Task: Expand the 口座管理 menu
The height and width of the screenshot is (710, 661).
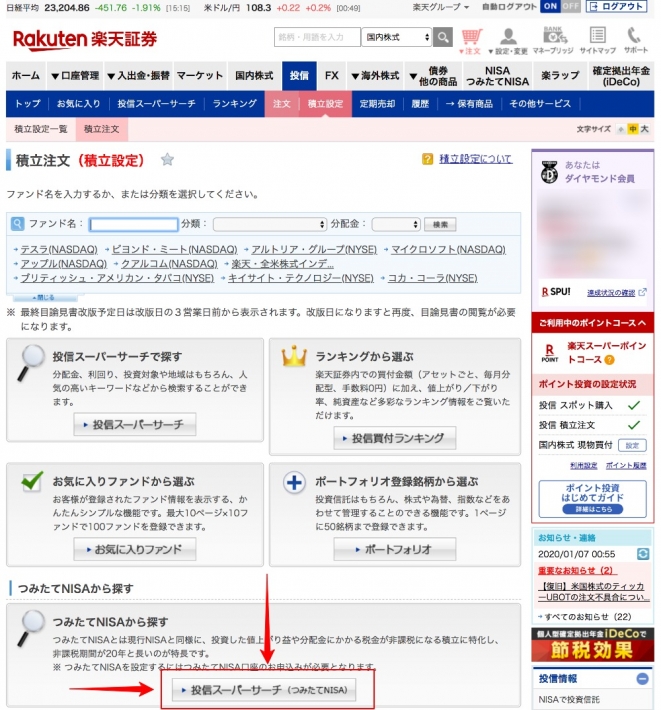Action: pyautogui.click(x=75, y=76)
